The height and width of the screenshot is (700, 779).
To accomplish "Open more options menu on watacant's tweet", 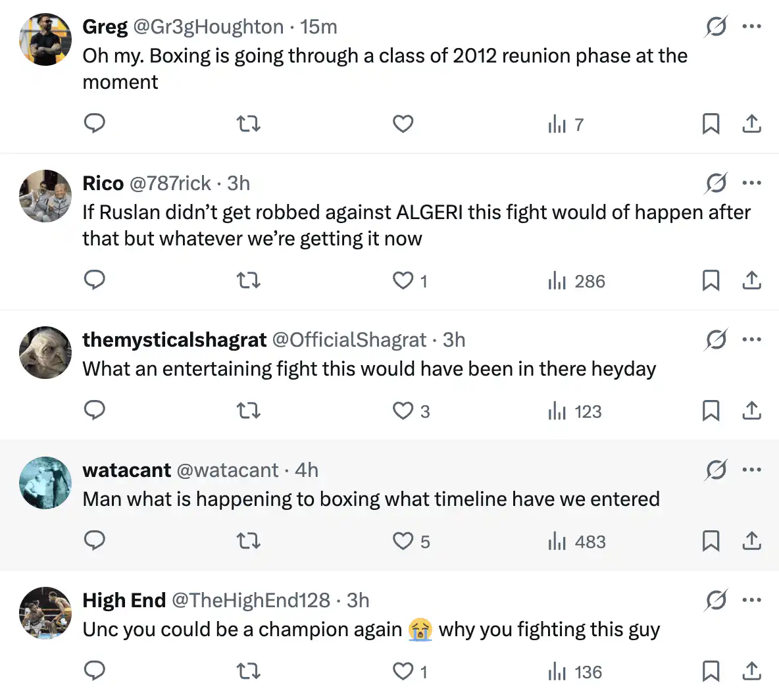I will 751,470.
